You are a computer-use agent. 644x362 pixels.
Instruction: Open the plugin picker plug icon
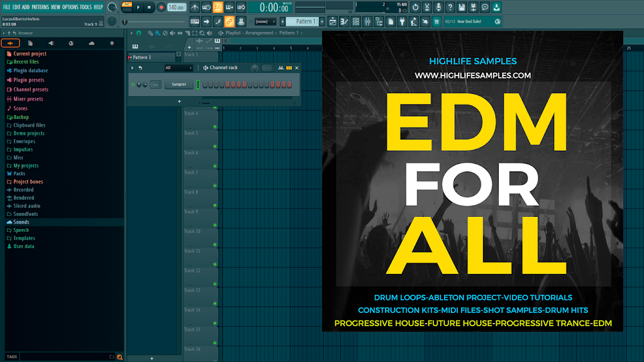point(402,21)
